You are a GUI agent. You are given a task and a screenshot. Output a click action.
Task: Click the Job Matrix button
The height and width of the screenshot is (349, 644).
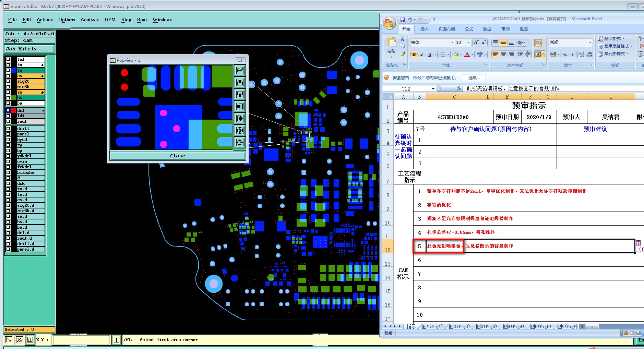pyautogui.click(x=29, y=49)
